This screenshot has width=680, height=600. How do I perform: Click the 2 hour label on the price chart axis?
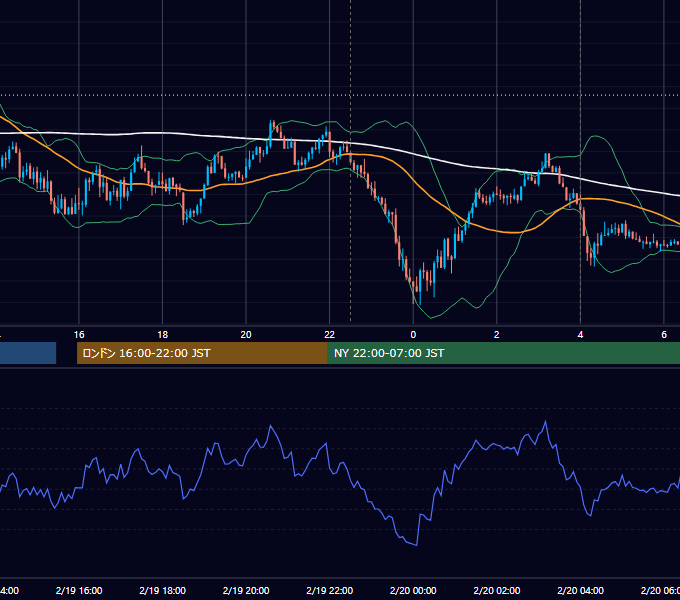tap(497, 335)
